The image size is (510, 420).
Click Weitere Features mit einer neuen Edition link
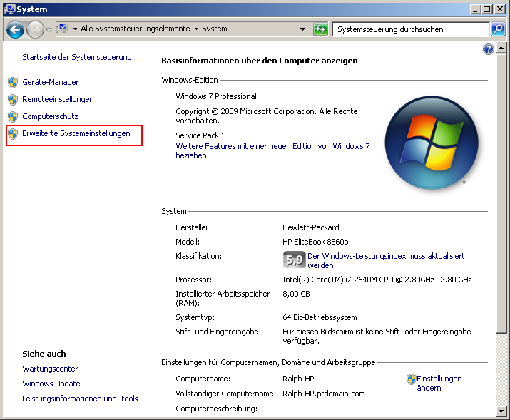coord(272,151)
